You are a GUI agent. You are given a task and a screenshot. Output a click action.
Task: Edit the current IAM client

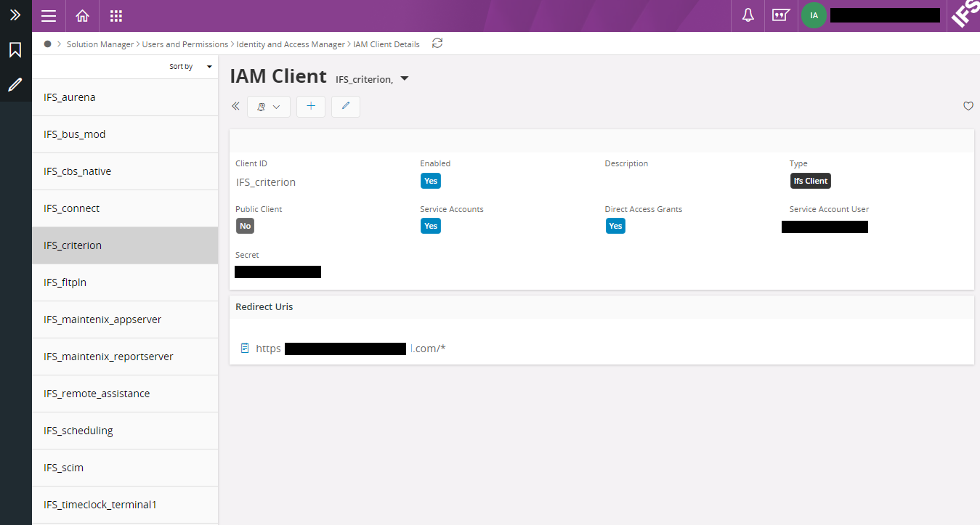tap(346, 107)
